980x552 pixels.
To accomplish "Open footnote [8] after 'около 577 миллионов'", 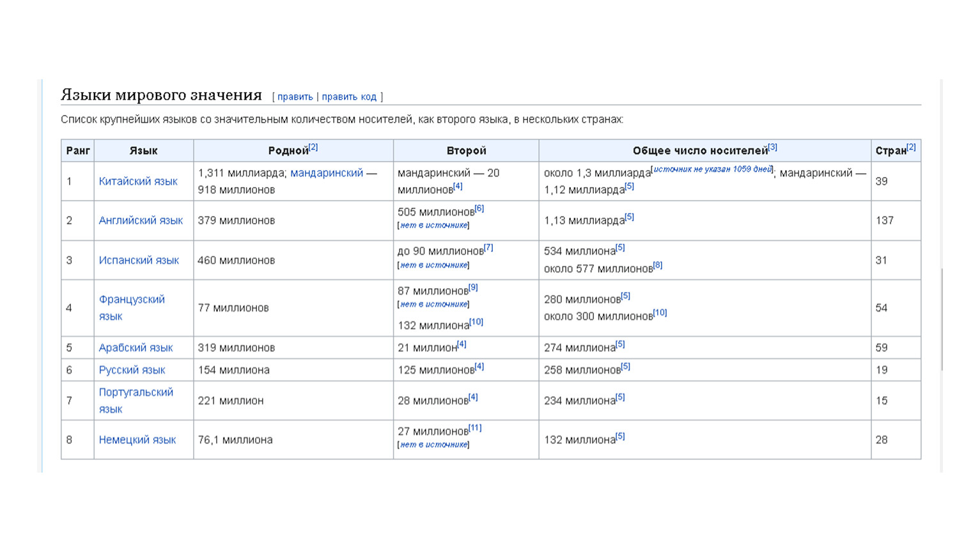I will coord(658,265).
